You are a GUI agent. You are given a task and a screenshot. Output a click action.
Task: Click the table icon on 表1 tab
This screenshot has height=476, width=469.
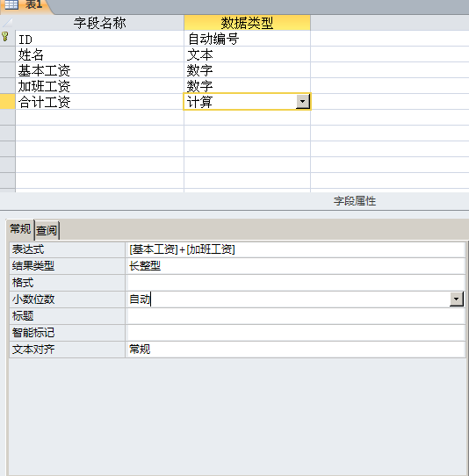click(11, 4)
